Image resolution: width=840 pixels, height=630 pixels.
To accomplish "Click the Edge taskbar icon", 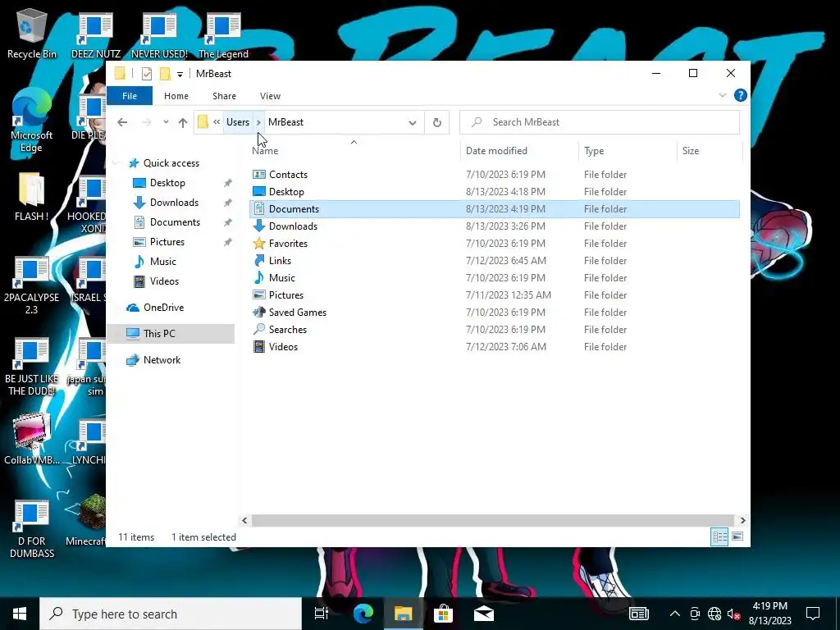I will point(363,614).
